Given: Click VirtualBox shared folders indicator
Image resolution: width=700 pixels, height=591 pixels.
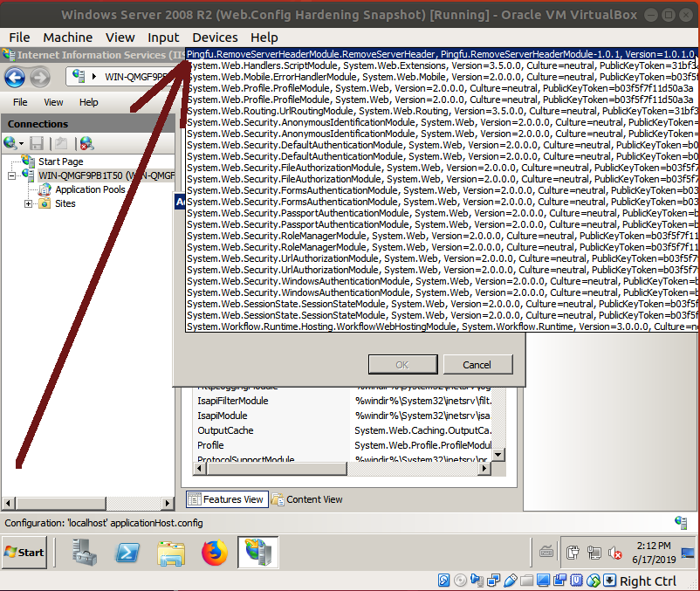Looking at the screenshot, I should click(527, 580).
